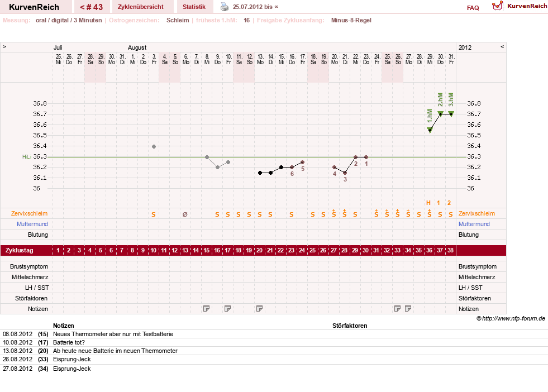Select cycle day 1 in the Zyklustag bar
This screenshot has height=392, width=548.
pyautogui.click(x=58, y=251)
